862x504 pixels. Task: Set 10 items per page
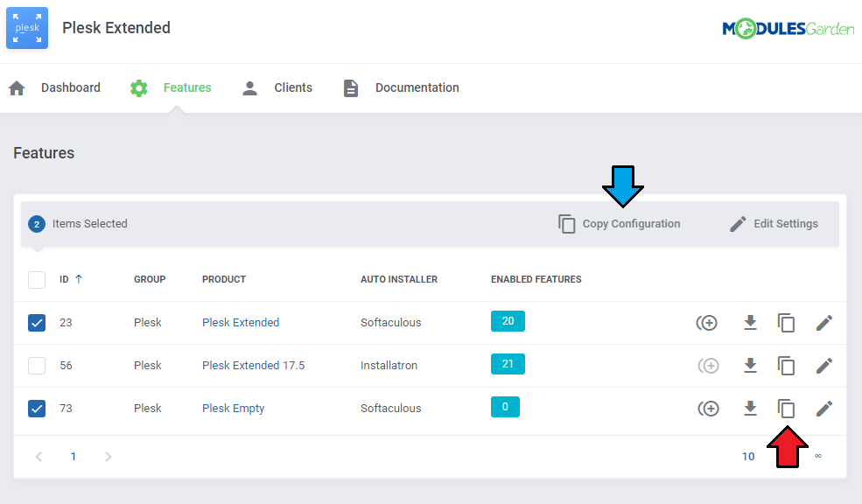click(748, 457)
